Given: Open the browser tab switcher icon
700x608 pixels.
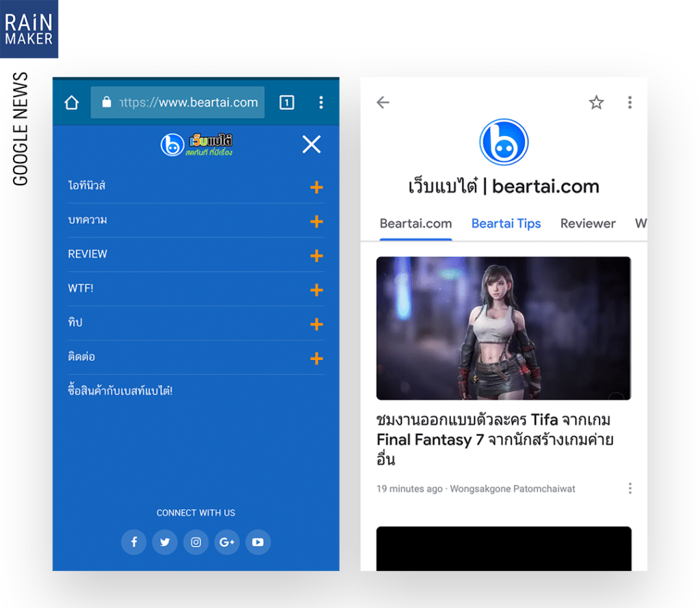Looking at the screenshot, I should 287,102.
